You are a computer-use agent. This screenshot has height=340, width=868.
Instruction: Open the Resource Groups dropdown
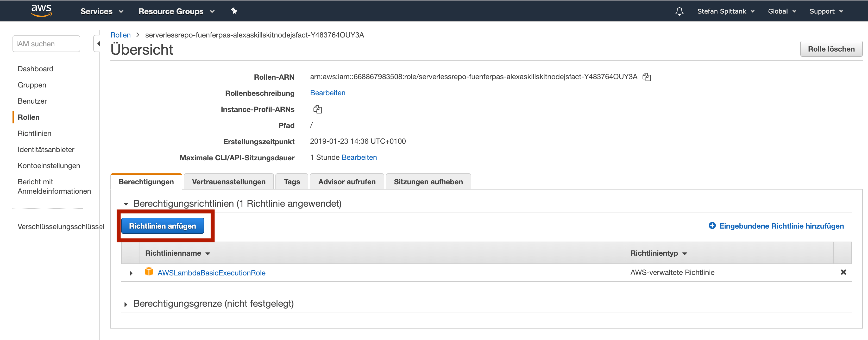[176, 11]
